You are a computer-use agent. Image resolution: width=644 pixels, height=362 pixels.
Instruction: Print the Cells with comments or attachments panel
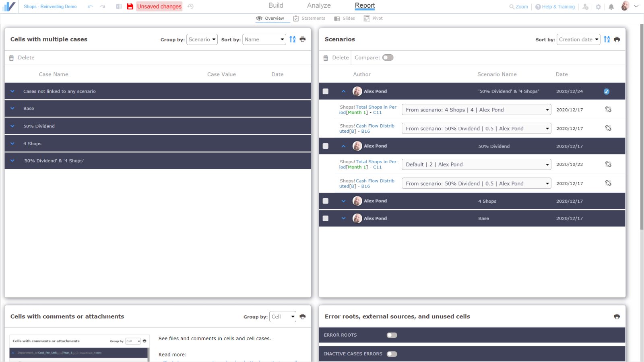pyautogui.click(x=303, y=317)
